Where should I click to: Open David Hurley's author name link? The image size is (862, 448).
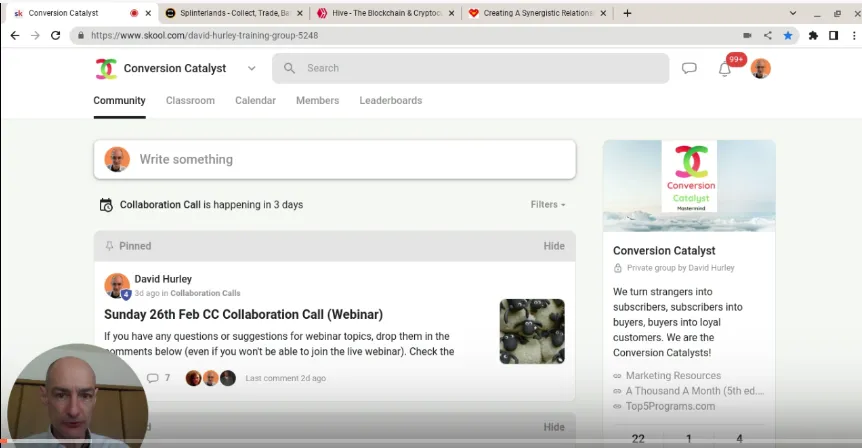click(163, 279)
